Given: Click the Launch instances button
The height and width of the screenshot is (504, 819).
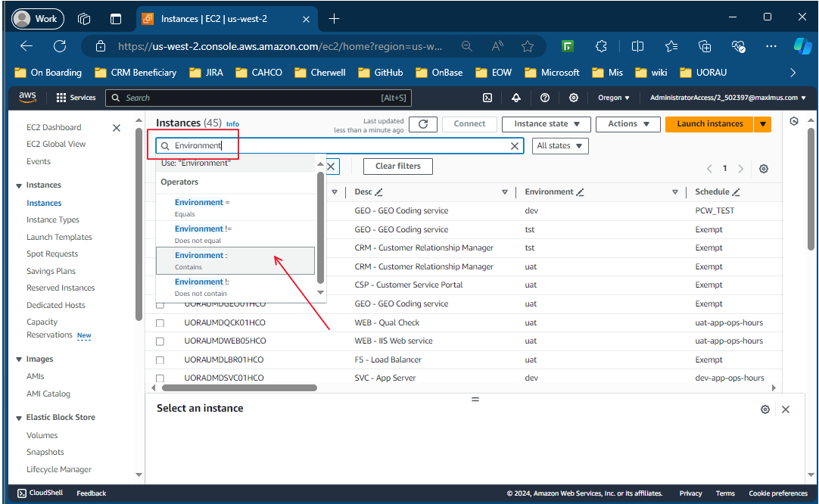Looking at the screenshot, I should (709, 124).
